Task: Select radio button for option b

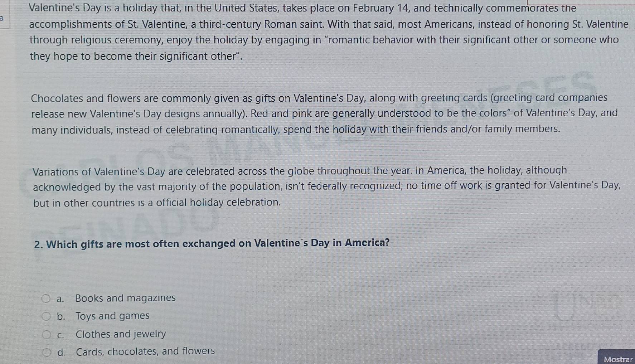Action: pos(46,316)
